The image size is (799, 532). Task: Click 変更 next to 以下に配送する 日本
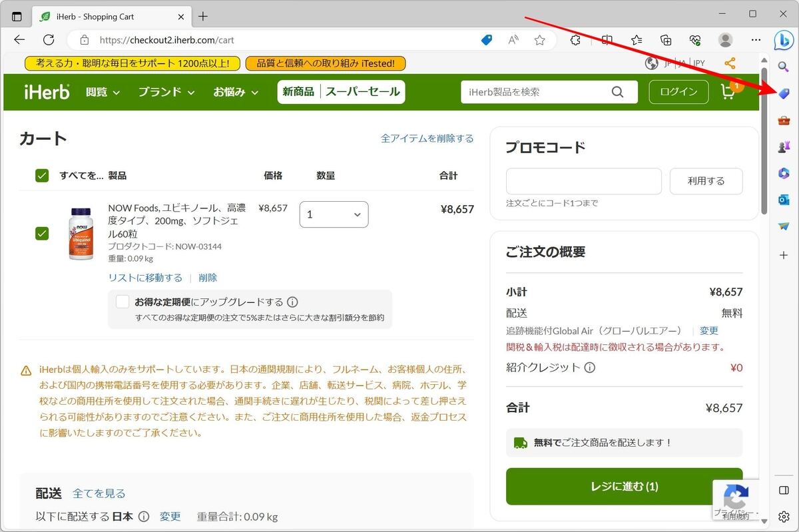point(170,516)
